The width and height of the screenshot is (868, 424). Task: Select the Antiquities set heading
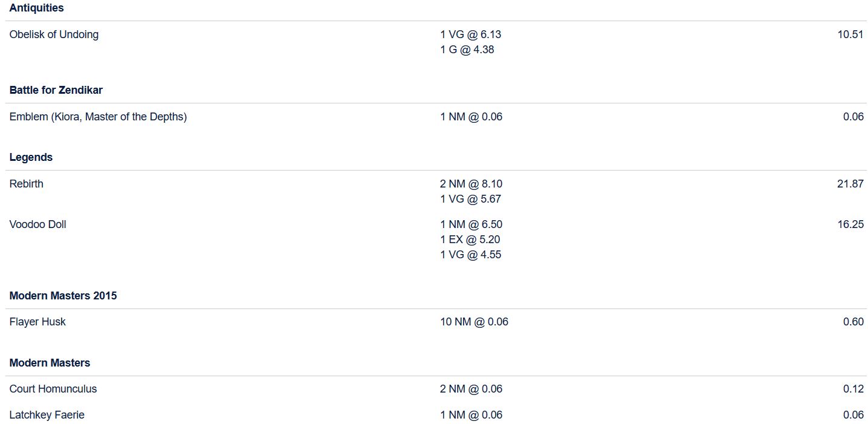point(36,8)
